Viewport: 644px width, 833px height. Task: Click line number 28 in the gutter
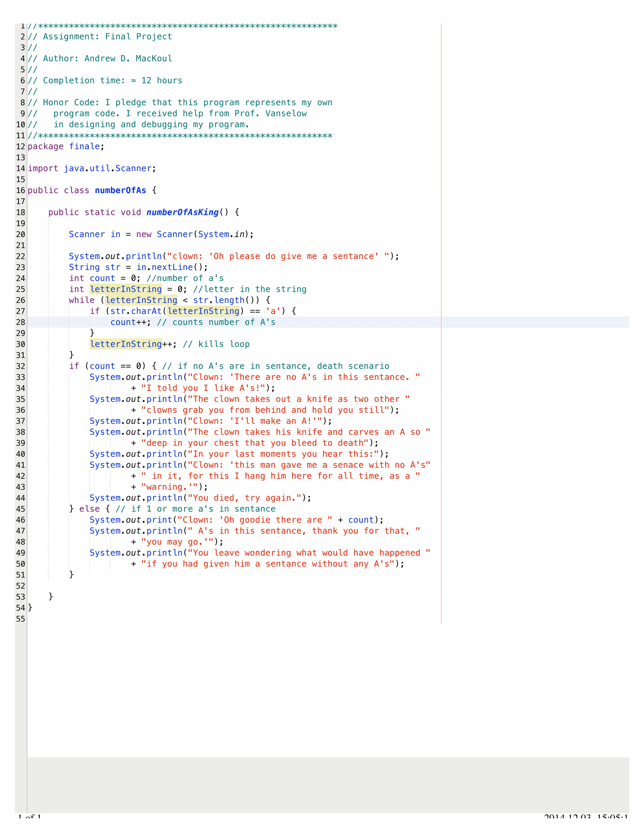click(21, 323)
